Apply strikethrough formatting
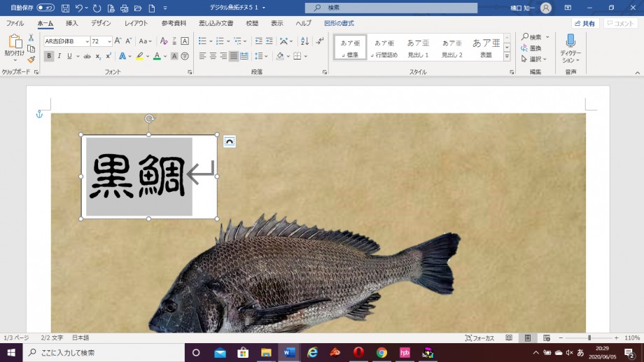Image resolution: width=644 pixels, height=362 pixels. (87, 56)
